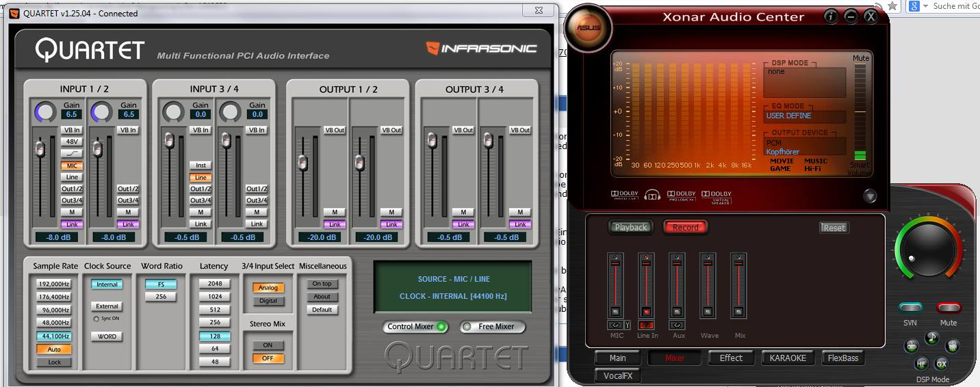The image size is (980, 387).
Task: Toggle 48V phantom power on Input 1
Action: coord(72,142)
